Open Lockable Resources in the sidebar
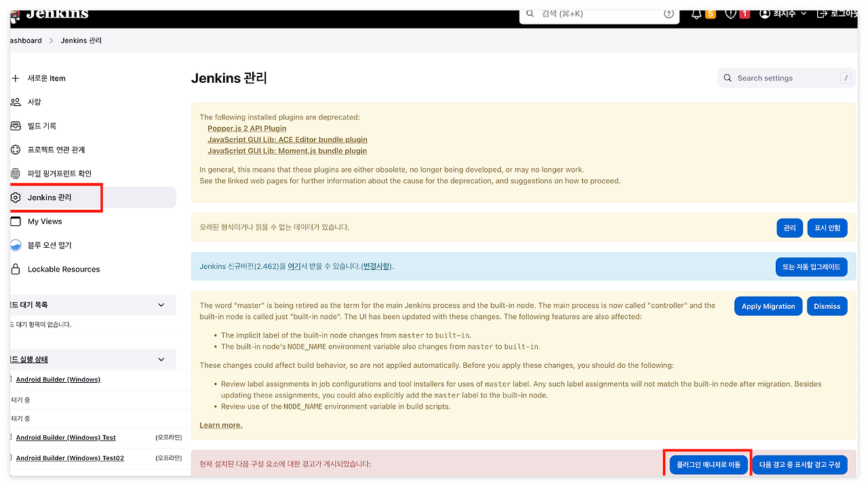Screen dimensions: 868x486 click(x=64, y=269)
